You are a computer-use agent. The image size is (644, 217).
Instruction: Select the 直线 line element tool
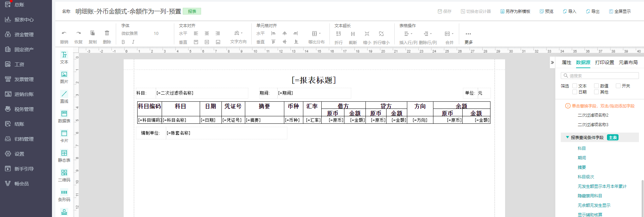[x=64, y=97]
